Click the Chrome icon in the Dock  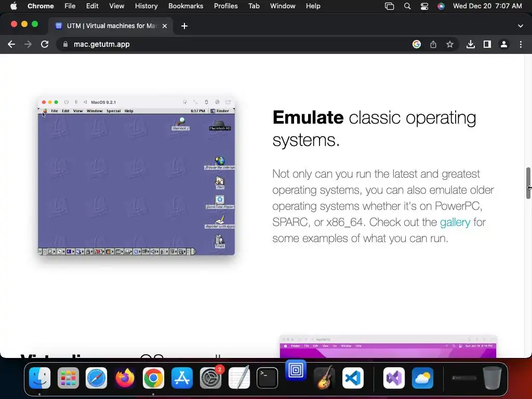[x=153, y=378]
